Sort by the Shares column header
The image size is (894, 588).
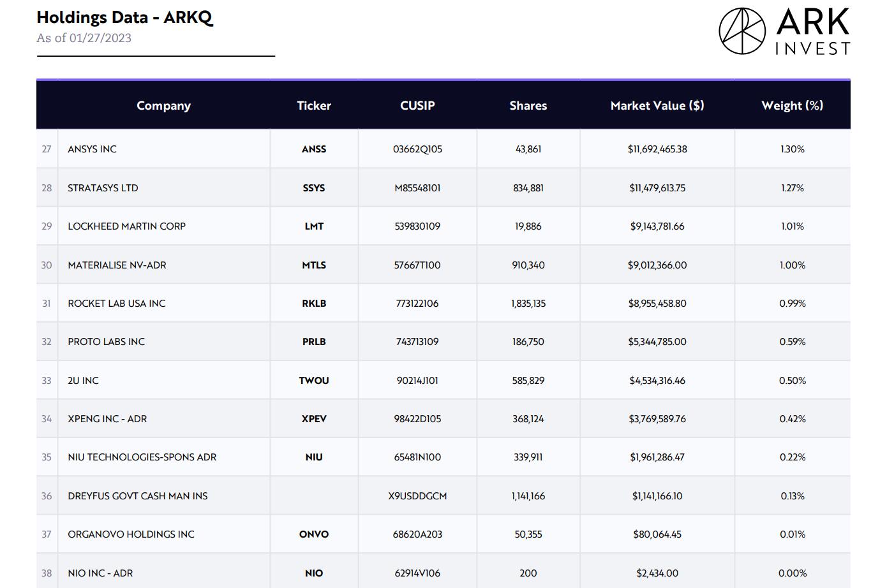click(528, 105)
